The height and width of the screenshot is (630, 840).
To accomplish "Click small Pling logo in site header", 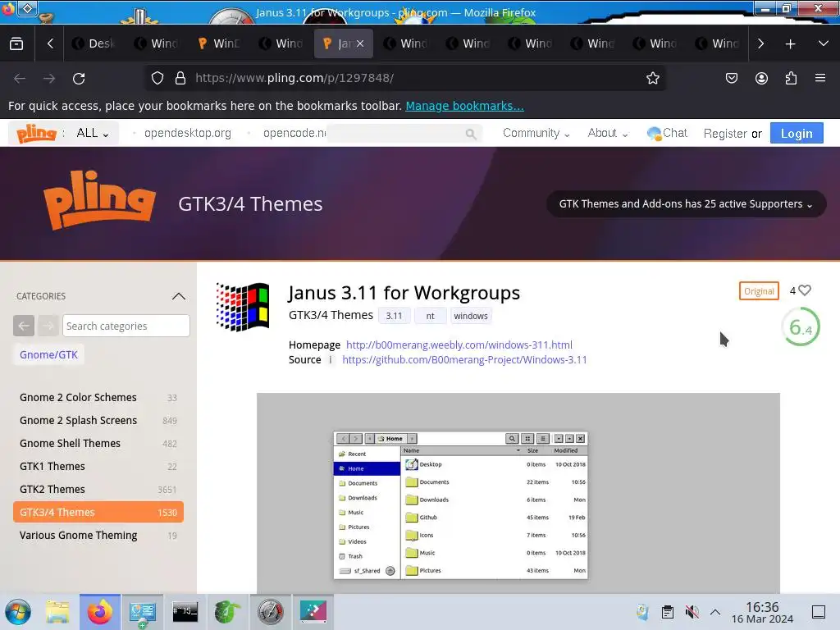I will tap(36, 134).
